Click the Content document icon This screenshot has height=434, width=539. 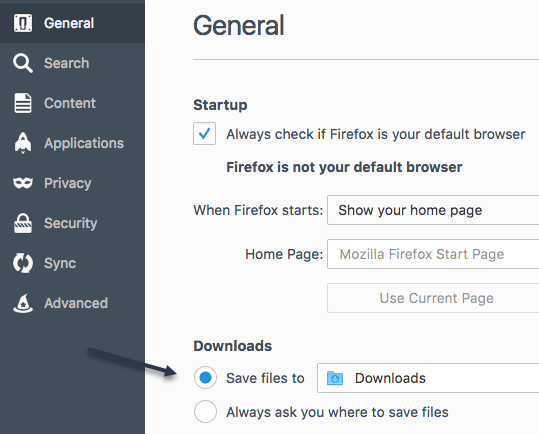pos(23,103)
